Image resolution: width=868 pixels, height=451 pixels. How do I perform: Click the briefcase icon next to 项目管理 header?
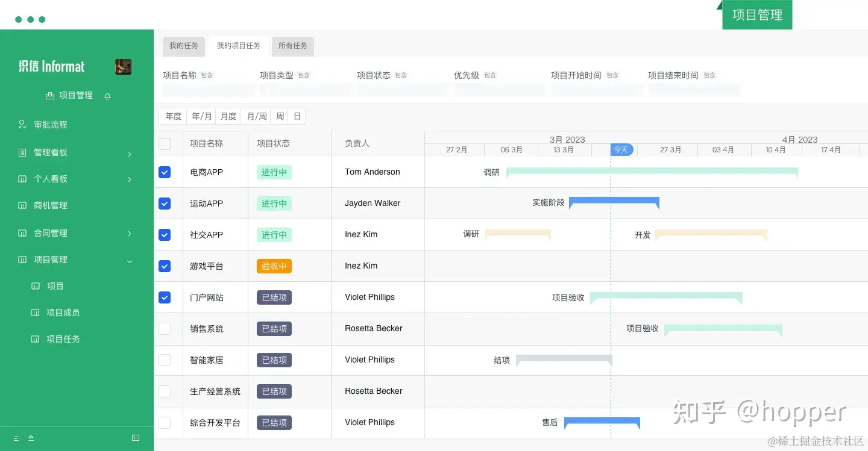point(50,96)
